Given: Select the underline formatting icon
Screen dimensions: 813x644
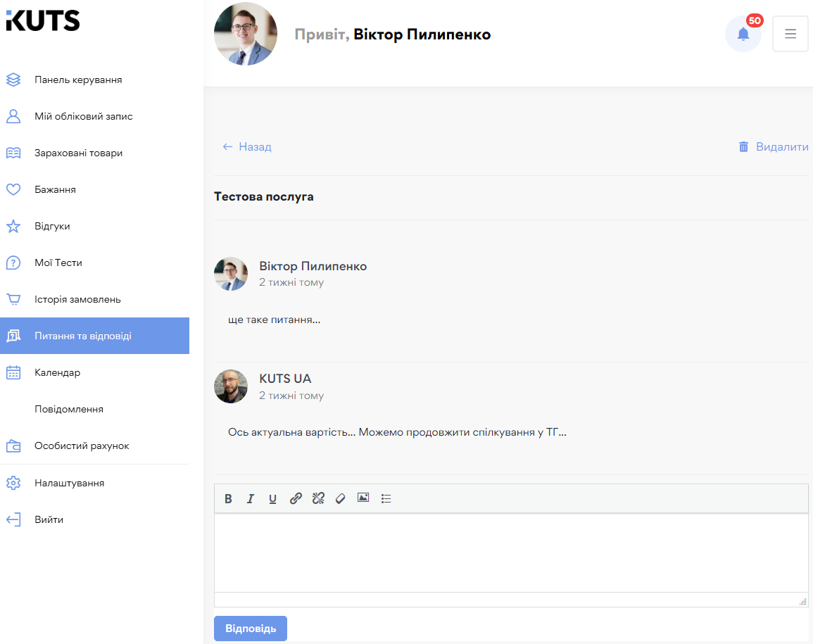Looking at the screenshot, I should (272, 498).
